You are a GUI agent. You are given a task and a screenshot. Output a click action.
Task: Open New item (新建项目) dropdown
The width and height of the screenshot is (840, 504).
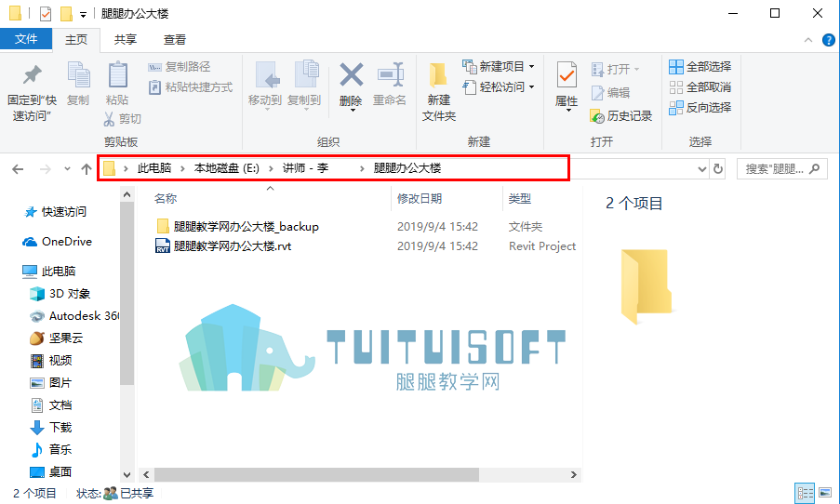coord(499,67)
